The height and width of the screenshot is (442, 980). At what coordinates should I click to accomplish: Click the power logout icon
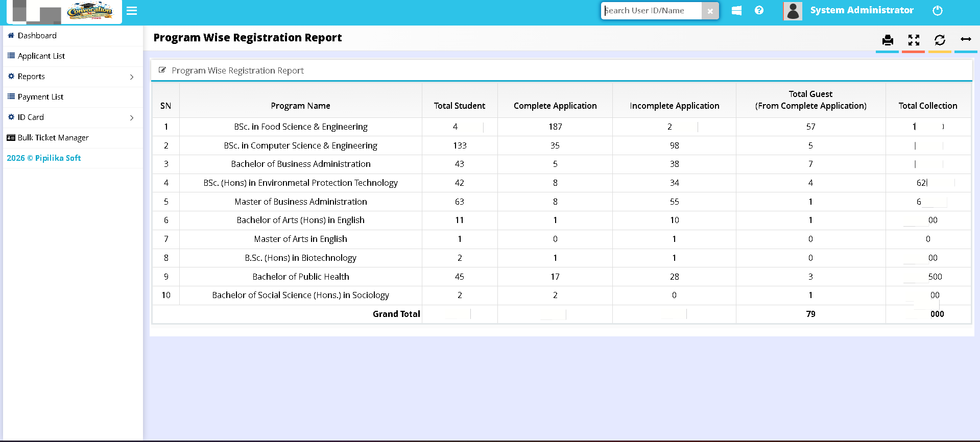point(938,11)
